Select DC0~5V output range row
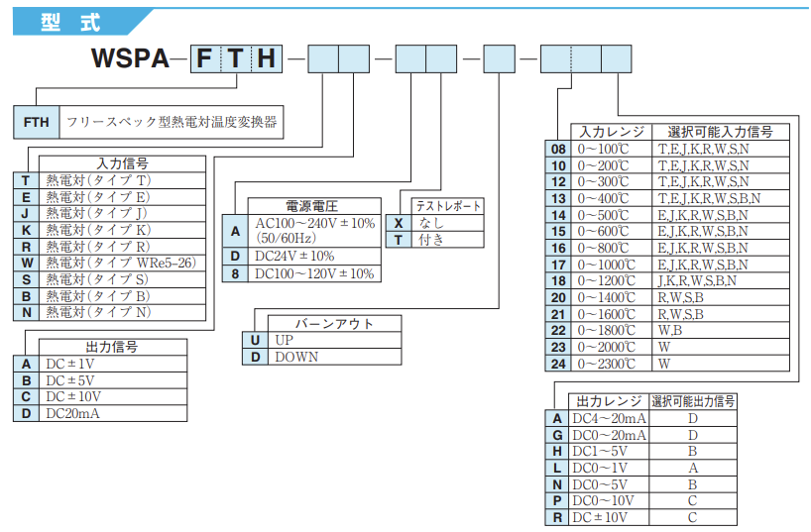Image resolution: width=811 pixels, height=532 pixels. point(641,484)
